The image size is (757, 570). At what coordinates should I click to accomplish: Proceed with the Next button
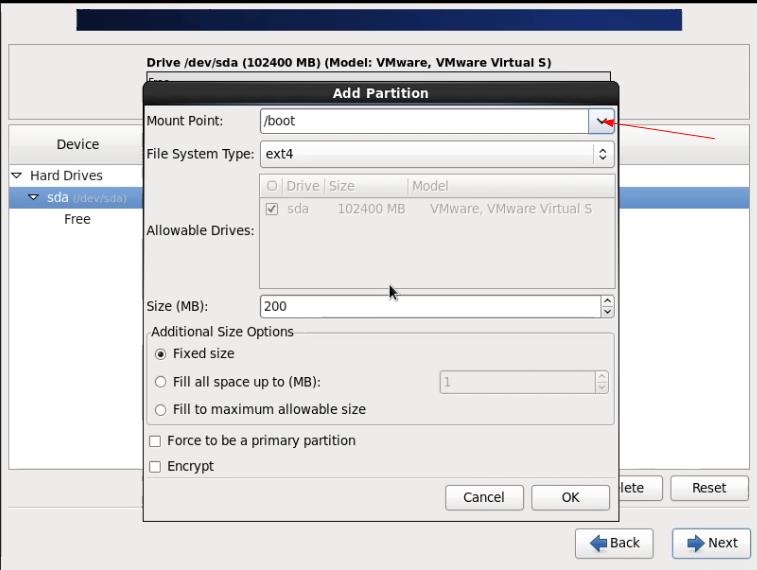[712, 543]
